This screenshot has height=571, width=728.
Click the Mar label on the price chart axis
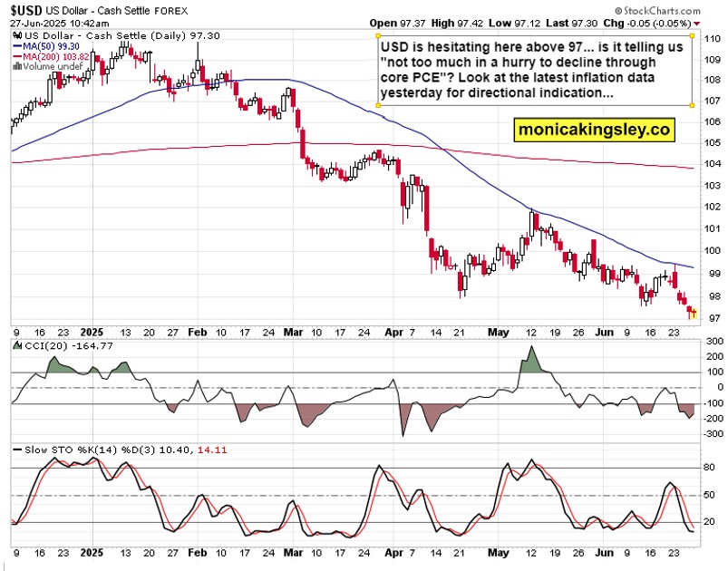click(293, 333)
